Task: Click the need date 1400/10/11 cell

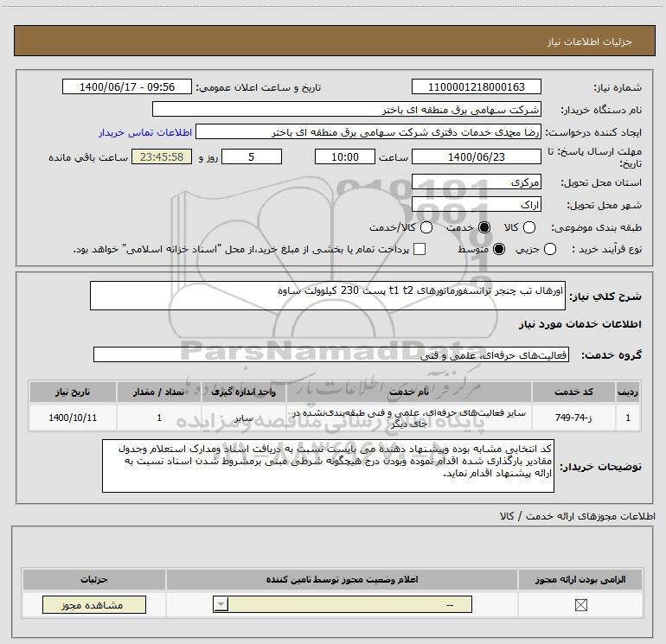Action: point(73,418)
